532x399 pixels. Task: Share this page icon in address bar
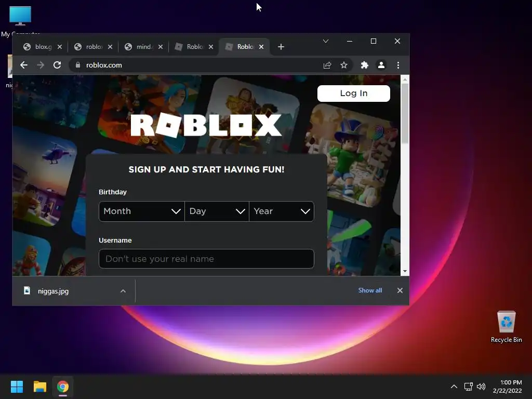(327, 65)
